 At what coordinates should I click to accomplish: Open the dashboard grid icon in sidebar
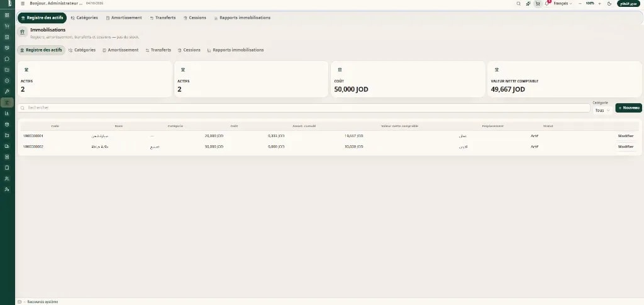tap(7, 15)
